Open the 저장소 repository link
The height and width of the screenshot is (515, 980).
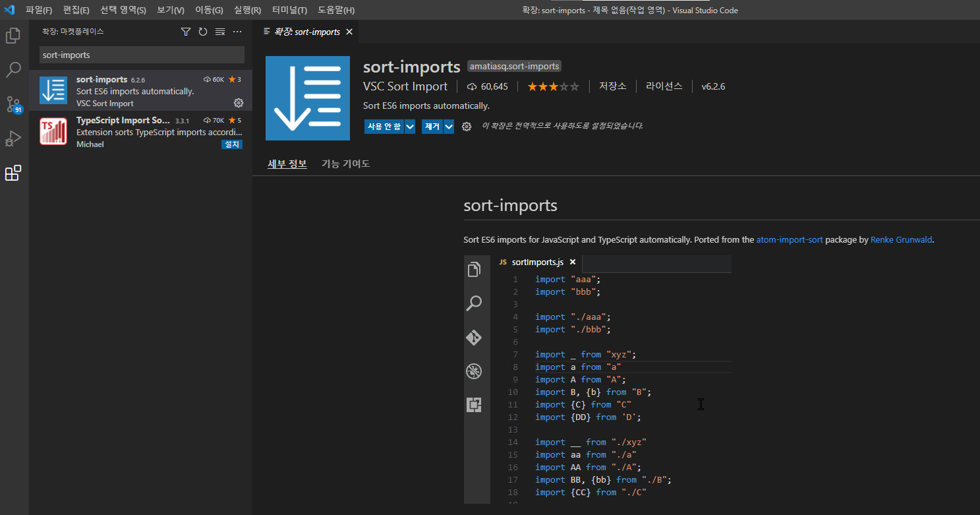[x=613, y=86]
